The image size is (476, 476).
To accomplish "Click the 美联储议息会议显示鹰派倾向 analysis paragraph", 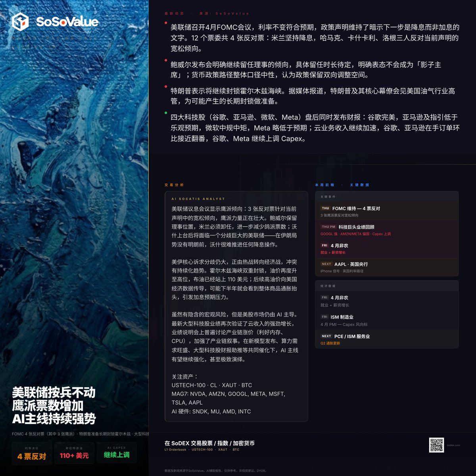I will (234, 226).
